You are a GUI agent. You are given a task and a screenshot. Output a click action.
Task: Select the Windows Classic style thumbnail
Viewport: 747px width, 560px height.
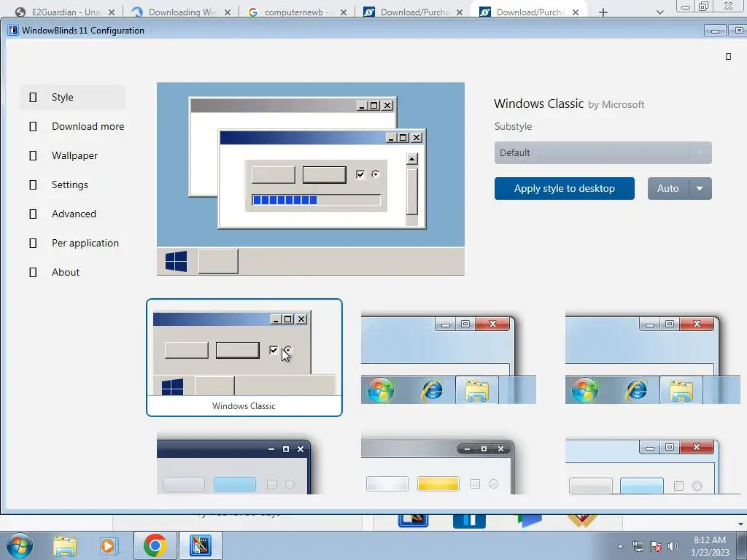244,357
